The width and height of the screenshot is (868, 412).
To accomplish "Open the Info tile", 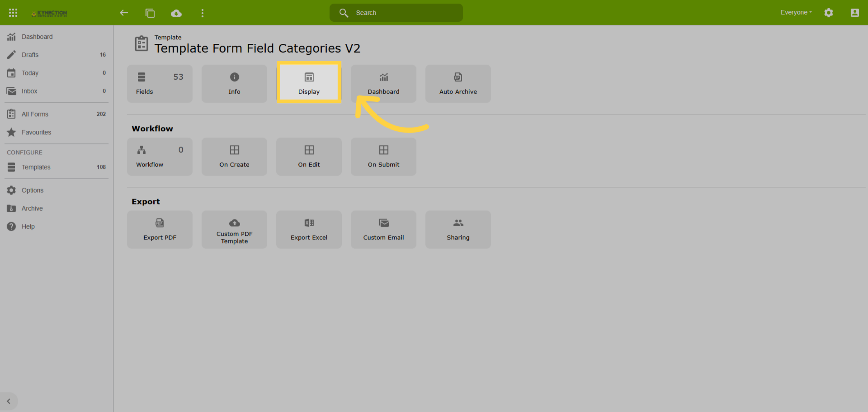I will point(234,84).
